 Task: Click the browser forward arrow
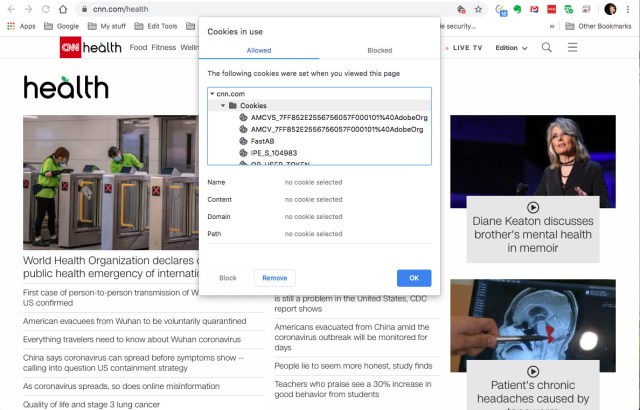[28, 9]
